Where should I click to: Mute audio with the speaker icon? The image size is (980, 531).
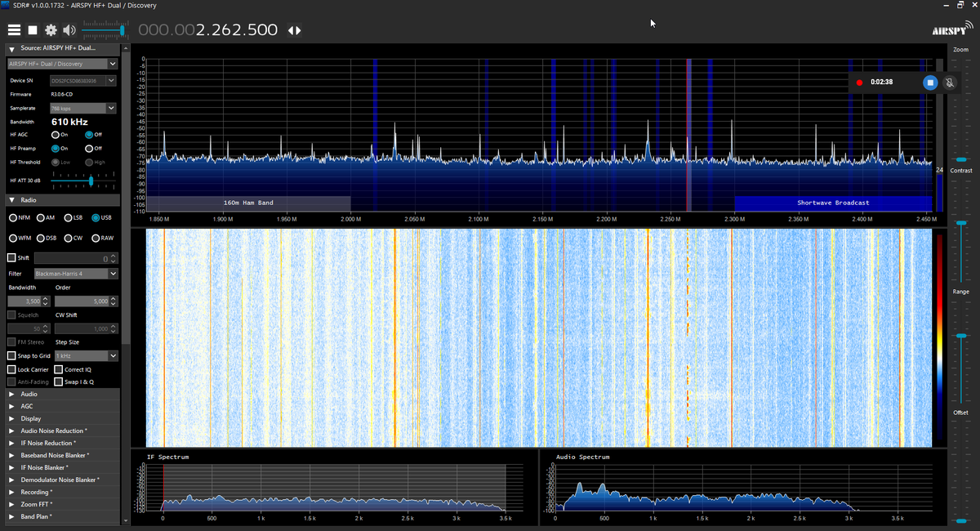(69, 30)
